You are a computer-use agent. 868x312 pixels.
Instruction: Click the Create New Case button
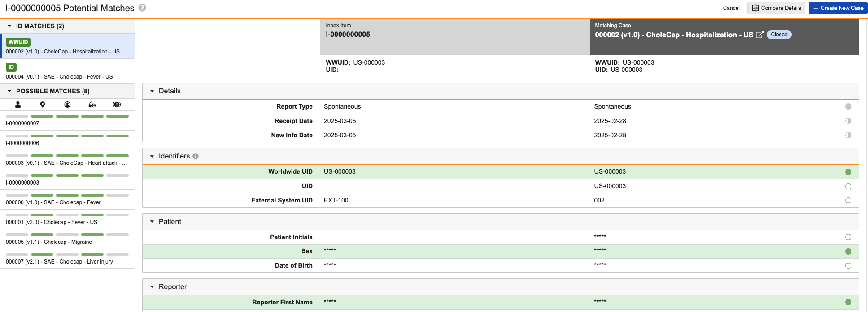838,8
